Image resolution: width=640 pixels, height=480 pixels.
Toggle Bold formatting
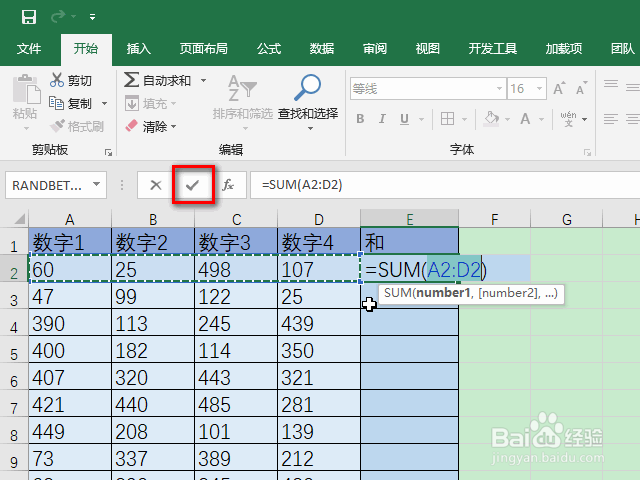(x=360, y=119)
